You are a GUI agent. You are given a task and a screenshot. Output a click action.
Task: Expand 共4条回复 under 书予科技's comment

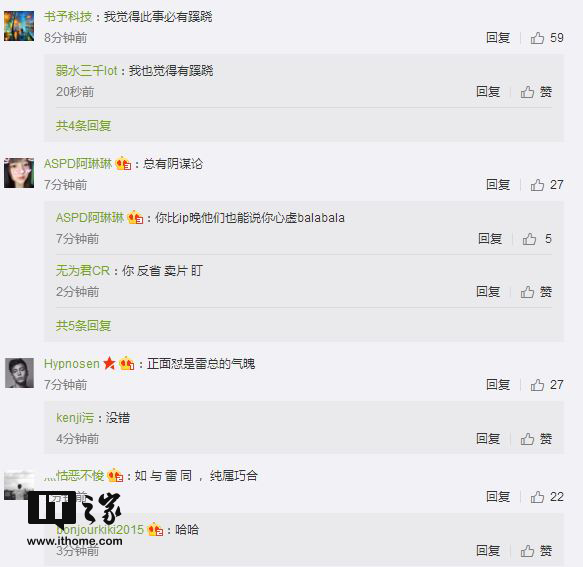[x=83, y=126]
